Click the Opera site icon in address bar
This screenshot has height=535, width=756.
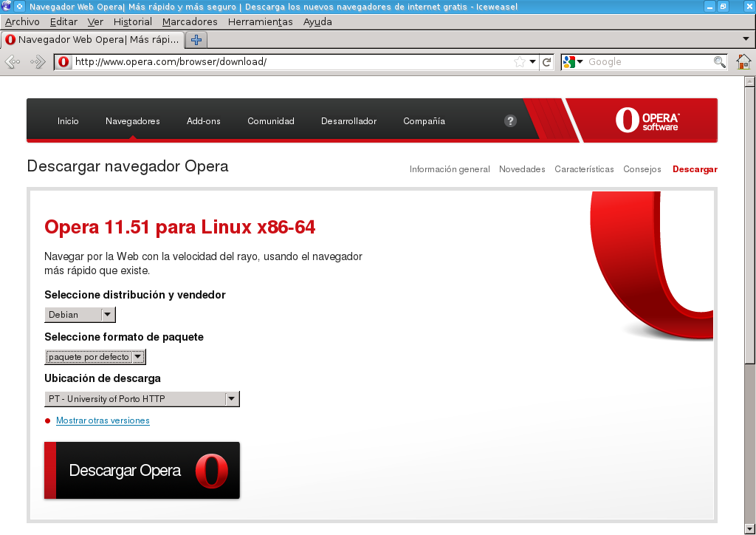63,62
